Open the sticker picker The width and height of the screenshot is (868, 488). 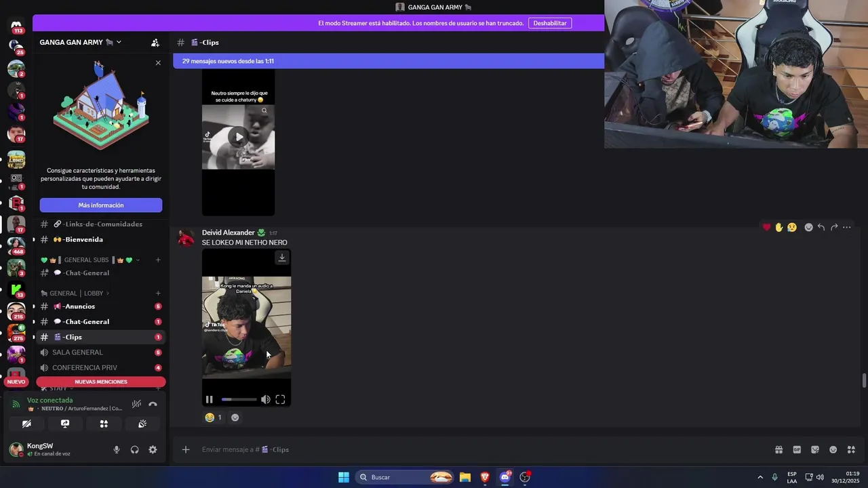coord(815,449)
